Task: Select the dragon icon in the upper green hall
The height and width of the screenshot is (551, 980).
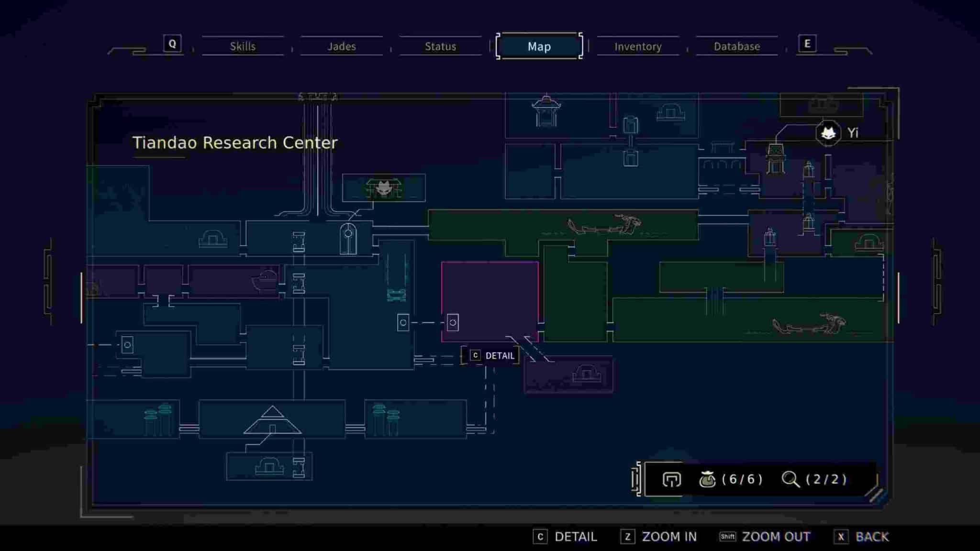Action: 605,225
